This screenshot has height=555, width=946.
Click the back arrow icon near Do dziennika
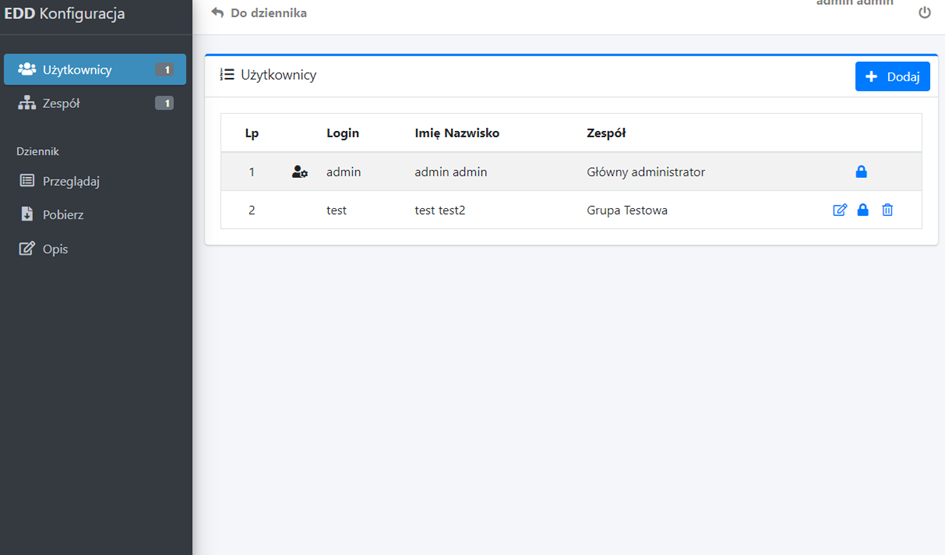coord(217,13)
